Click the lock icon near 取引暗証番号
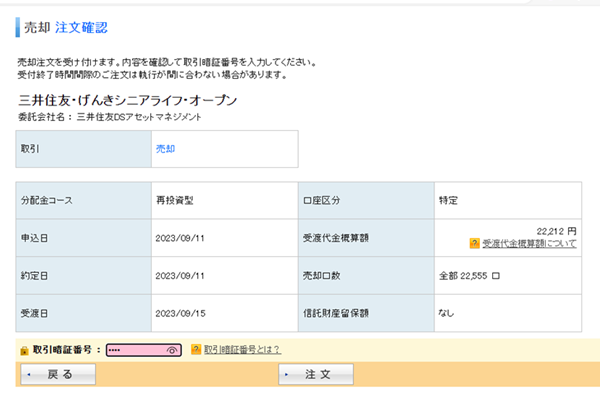 tap(24, 350)
